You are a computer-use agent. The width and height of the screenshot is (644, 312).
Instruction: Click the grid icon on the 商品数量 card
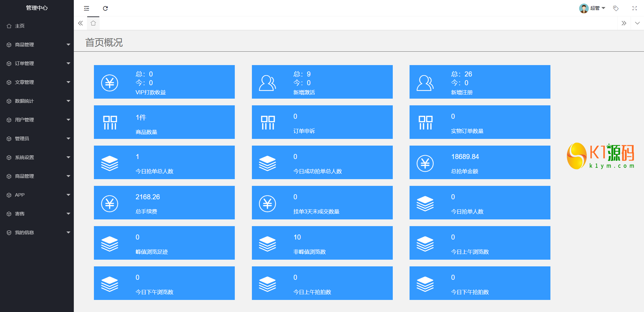click(x=110, y=123)
